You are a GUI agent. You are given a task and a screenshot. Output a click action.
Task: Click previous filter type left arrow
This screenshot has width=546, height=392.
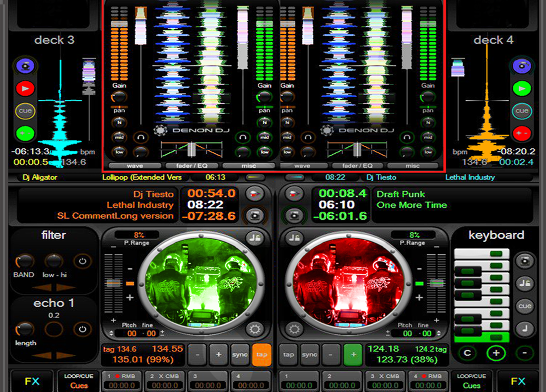coord(42,288)
